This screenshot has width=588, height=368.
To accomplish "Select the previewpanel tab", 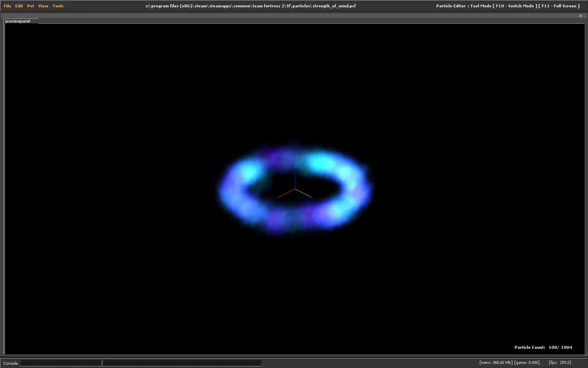I will (x=21, y=21).
